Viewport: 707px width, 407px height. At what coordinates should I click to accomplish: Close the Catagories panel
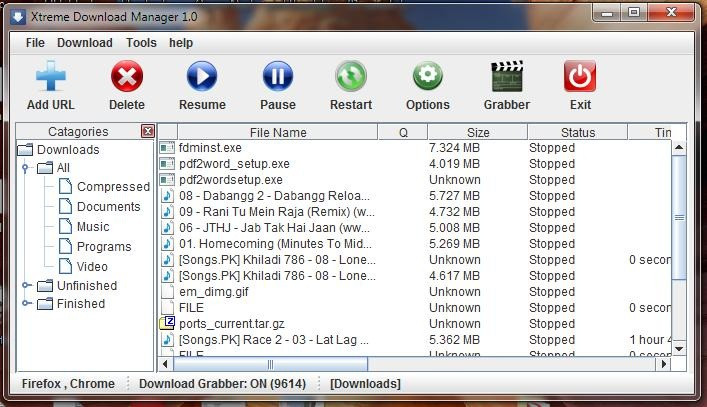pyautogui.click(x=148, y=131)
